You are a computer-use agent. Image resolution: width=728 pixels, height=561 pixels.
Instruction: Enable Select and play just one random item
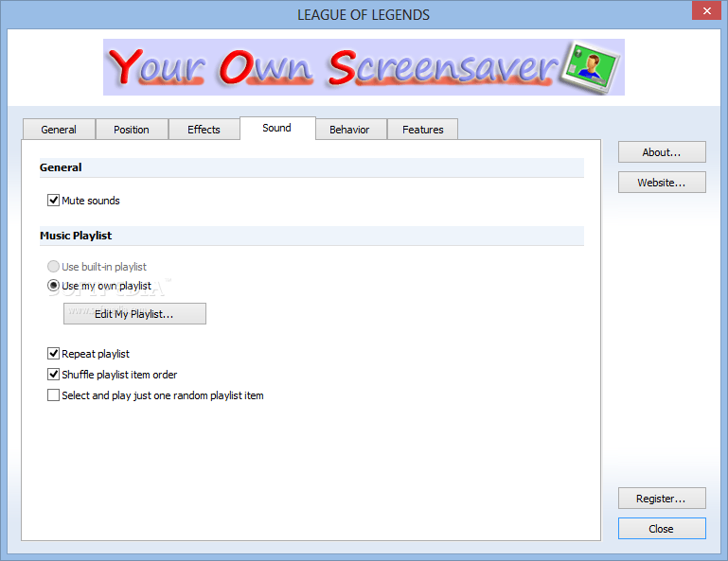click(x=53, y=394)
